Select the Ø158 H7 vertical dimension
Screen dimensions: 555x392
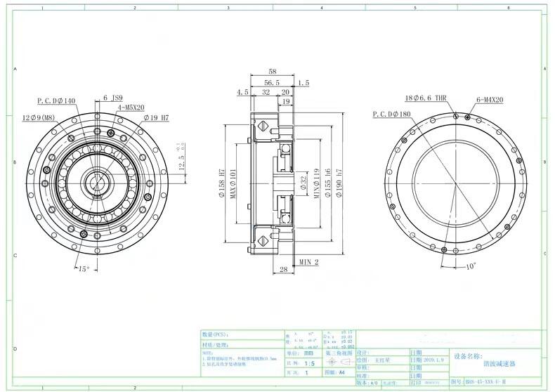coord(222,185)
